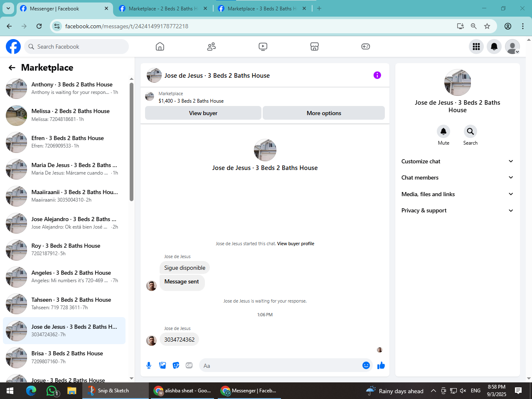Open Efren 3 Beds 2 Baths conversation
The image size is (532, 399).
point(64,142)
